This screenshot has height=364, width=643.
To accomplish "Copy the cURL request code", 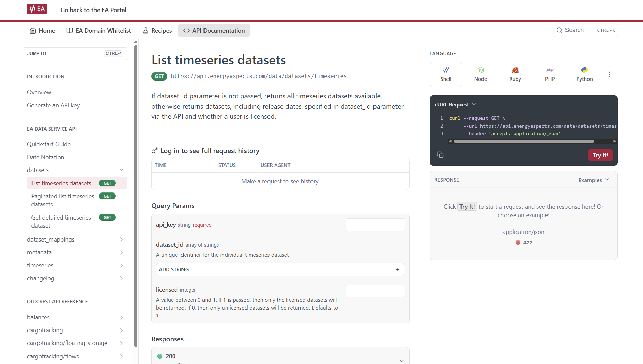I will pos(440,155).
